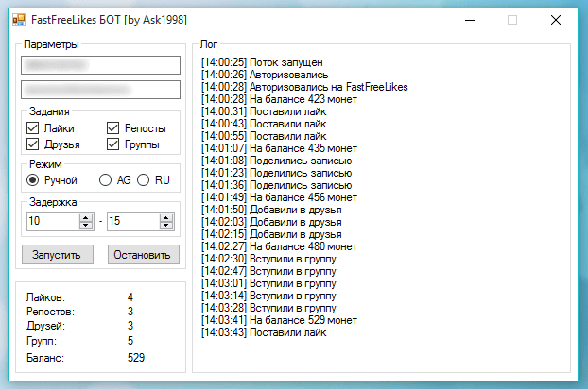Click the Лайков count value 4
The width and height of the screenshot is (588, 389).
point(130,297)
